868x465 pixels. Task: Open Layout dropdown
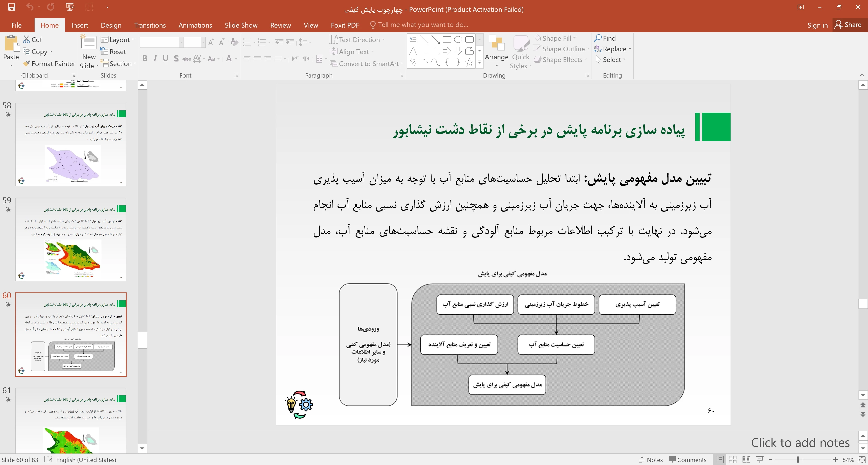tap(117, 39)
